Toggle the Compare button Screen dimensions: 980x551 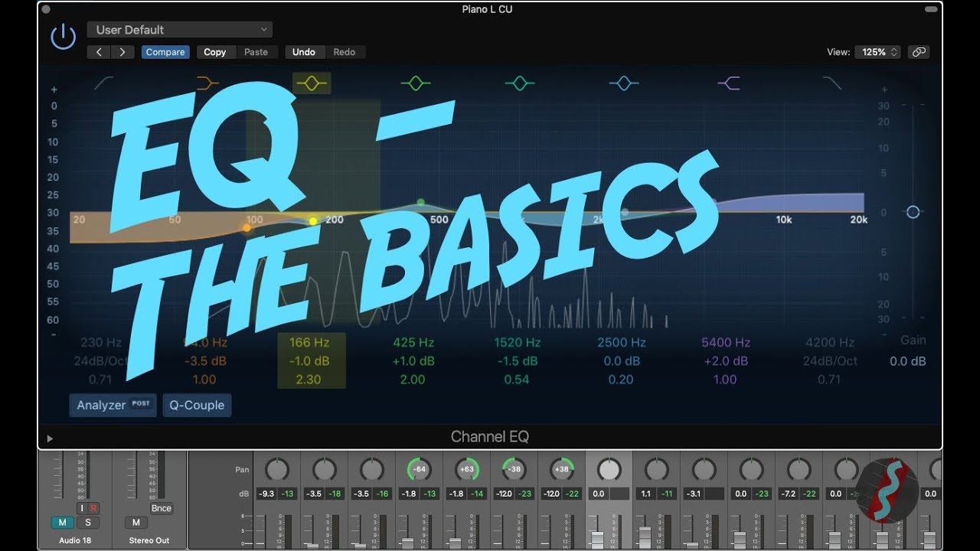click(x=165, y=52)
